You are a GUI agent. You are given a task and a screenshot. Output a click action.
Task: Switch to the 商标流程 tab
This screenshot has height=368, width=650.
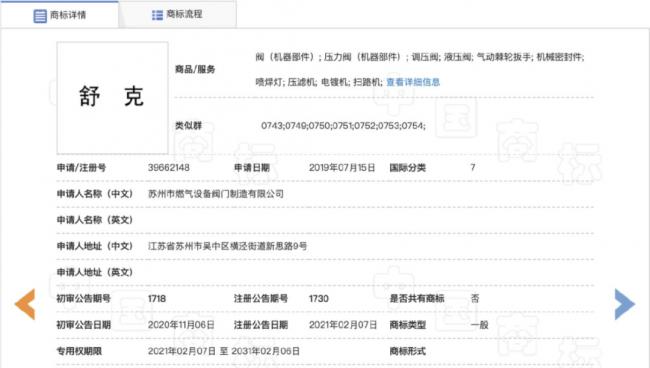coord(177,14)
